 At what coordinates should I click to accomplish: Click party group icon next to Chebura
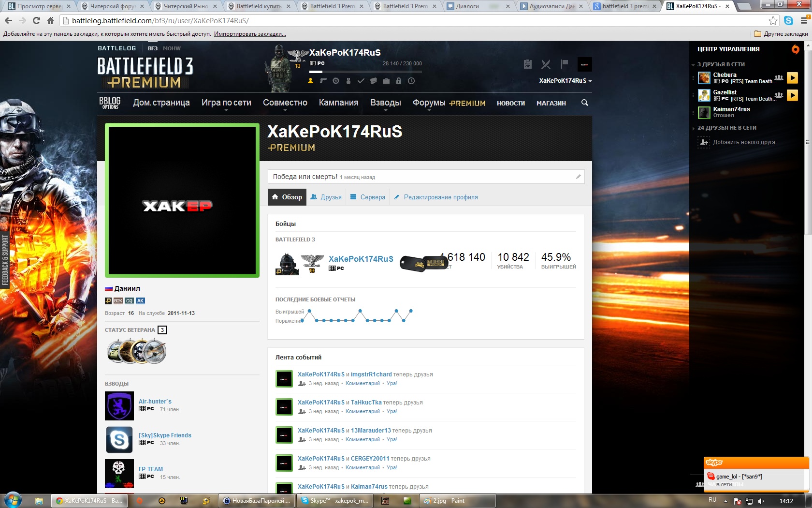coord(779,77)
